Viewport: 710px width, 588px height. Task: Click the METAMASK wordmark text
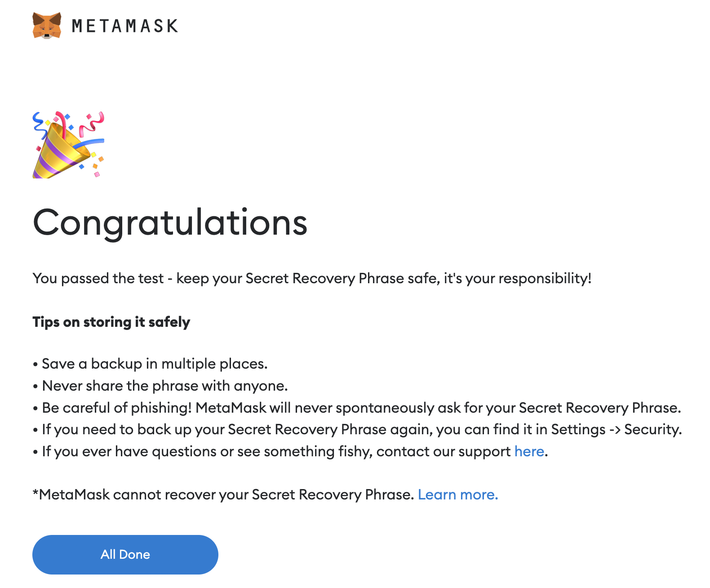tap(125, 26)
